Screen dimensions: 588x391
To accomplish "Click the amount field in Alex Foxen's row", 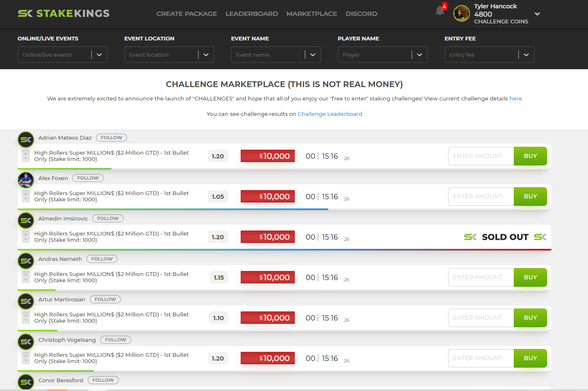I will 481,196.
